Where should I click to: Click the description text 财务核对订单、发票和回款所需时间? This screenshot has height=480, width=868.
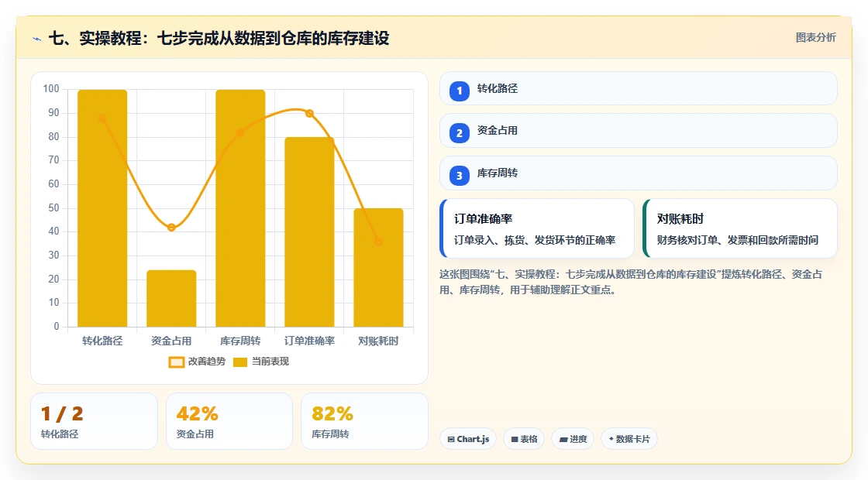737,240
